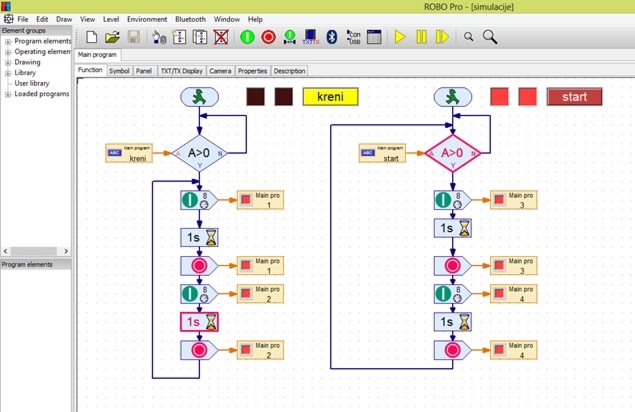Open the Edit menu
Image resolution: width=635 pixels, height=412 pixels.
tap(42, 19)
